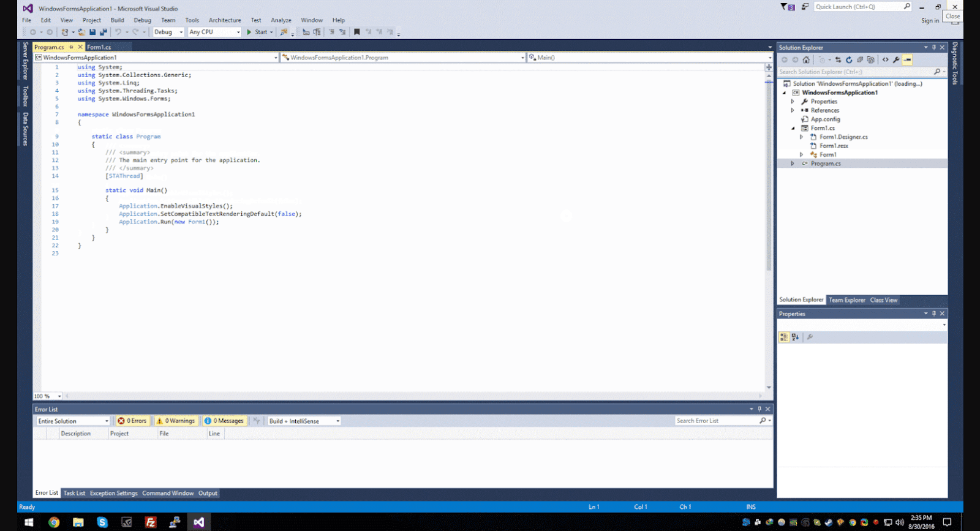Refresh the Solution Explorer
The image size is (980, 531).
(x=849, y=59)
